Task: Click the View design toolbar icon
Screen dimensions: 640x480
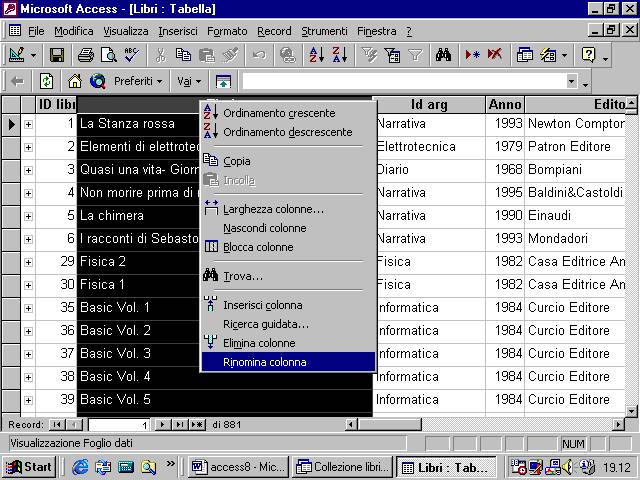Action: point(16,55)
